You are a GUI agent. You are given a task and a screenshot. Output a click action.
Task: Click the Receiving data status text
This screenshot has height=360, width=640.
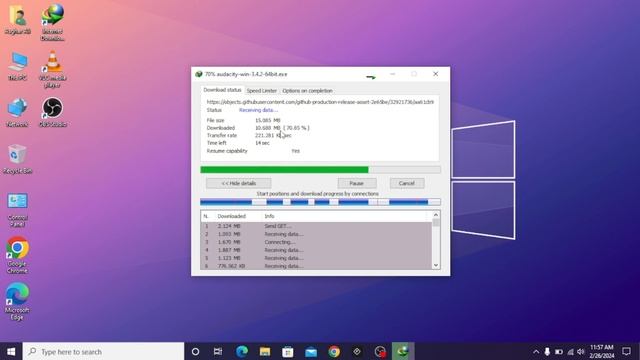coord(258,110)
